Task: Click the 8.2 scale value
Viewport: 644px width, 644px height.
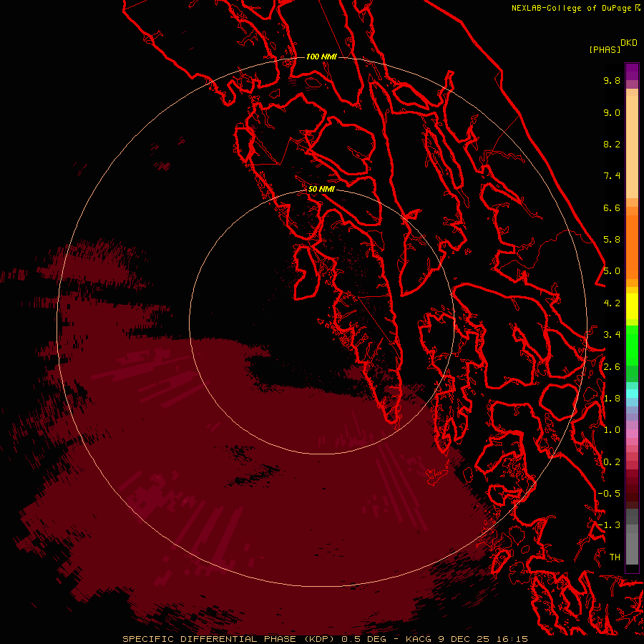Action: pos(612,144)
